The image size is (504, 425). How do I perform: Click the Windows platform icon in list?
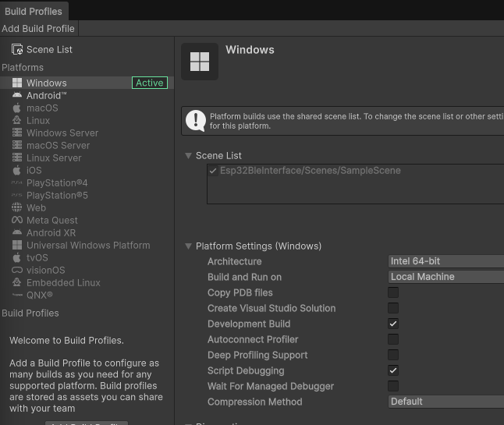click(x=17, y=83)
